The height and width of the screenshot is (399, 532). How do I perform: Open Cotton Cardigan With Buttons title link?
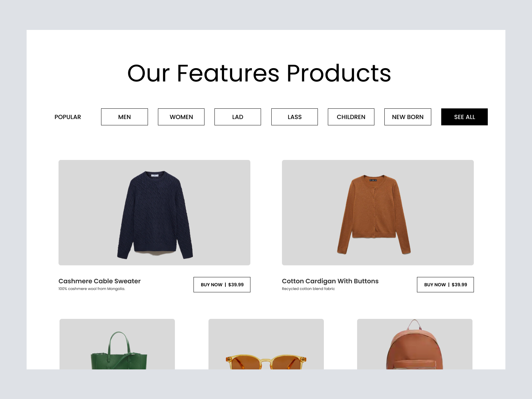pyautogui.click(x=330, y=281)
